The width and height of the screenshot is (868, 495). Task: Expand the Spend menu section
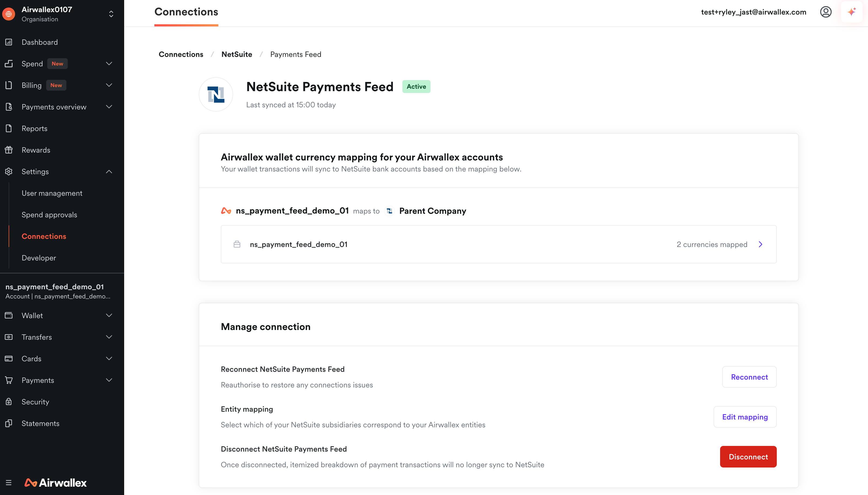109,64
